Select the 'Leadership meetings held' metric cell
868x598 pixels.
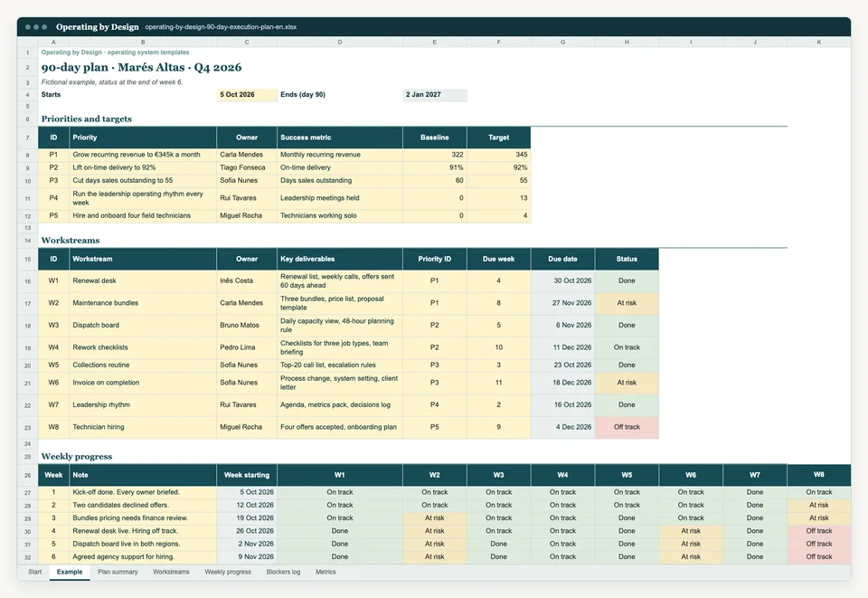pos(340,198)
